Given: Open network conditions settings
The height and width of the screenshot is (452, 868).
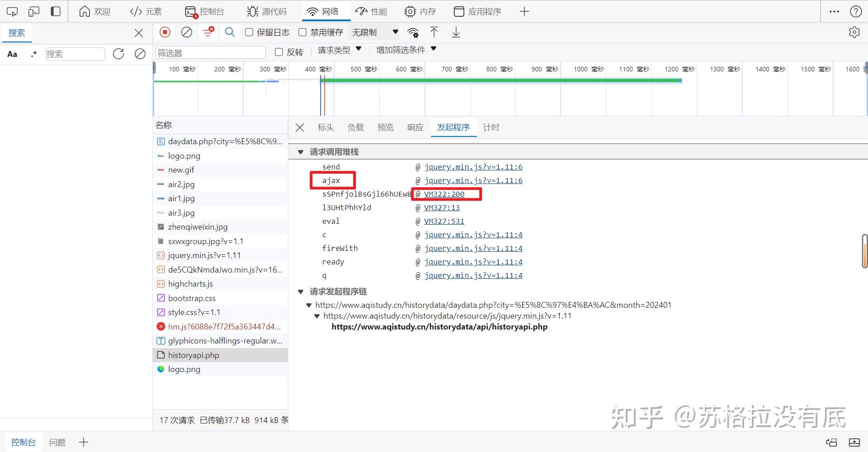Looking at the screenshot, I should pos(413,32).
